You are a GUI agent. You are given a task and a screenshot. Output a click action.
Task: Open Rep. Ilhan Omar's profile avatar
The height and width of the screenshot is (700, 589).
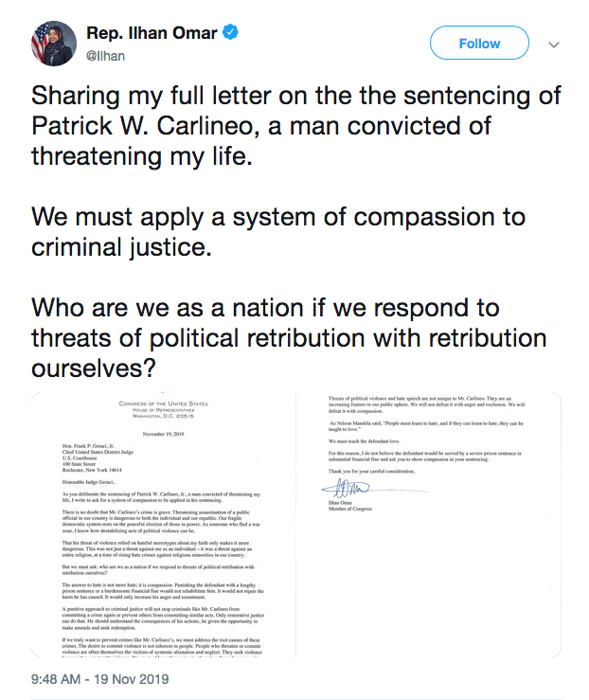point(54,44)
